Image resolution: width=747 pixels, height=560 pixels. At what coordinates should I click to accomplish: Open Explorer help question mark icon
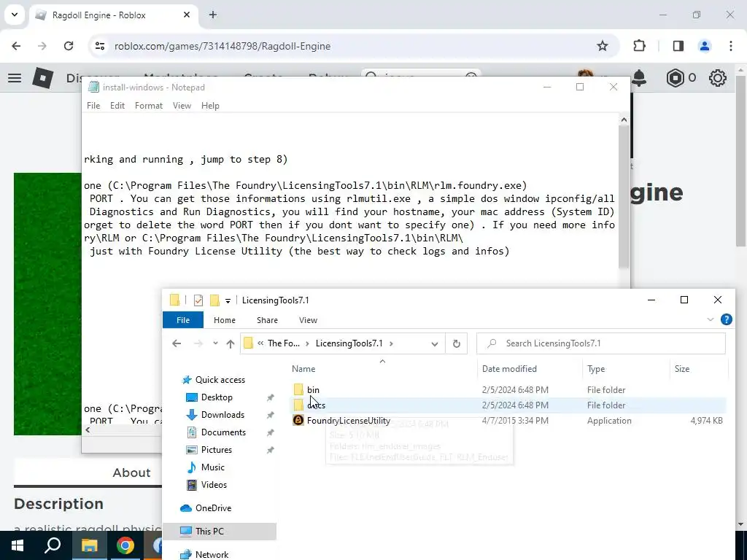[726, 319]
